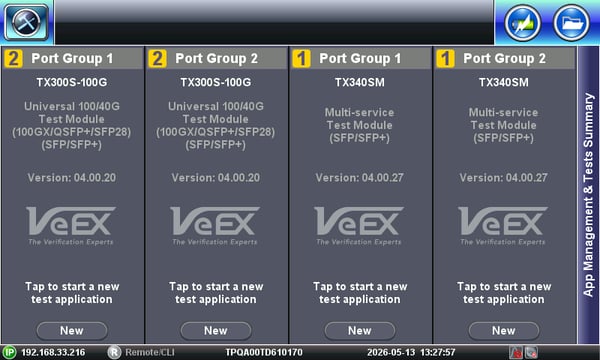600x360 pixels.
Task: Tap VeEX logo on TX340SM Port Group 1
Action: coord(359,226)
